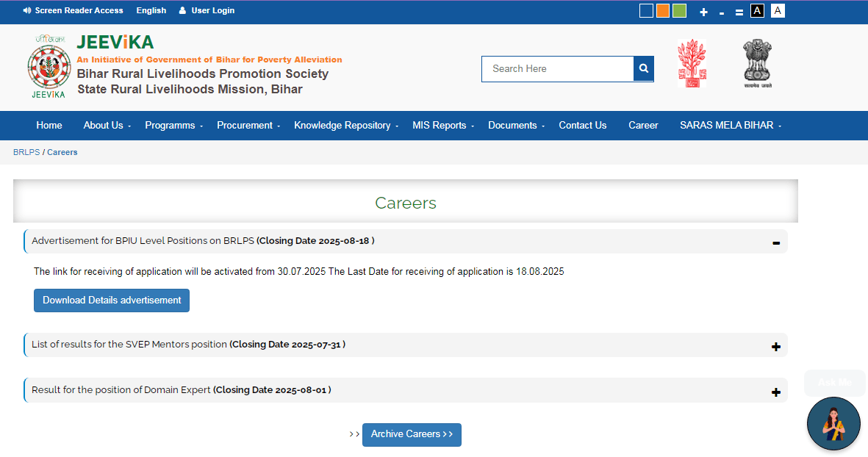868x457 pixels.
Task: Click the Ashoka national emblem icon
Action: tap(757, 65)
